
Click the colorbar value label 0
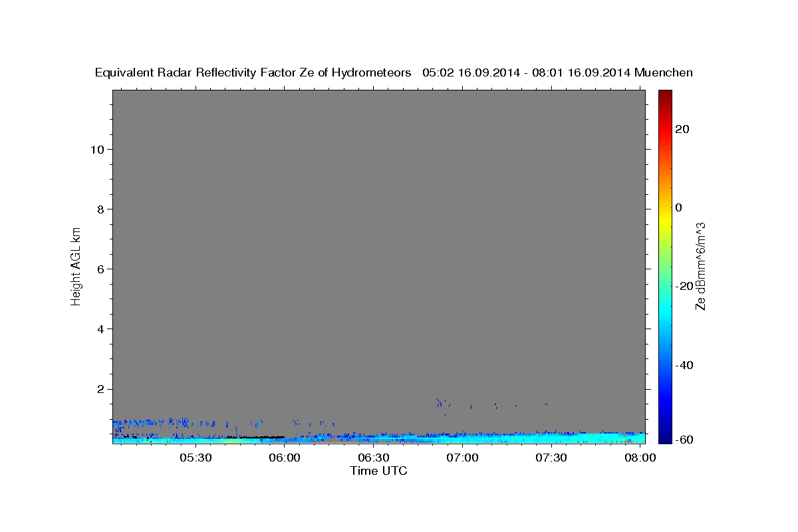(x=679, y=207)
